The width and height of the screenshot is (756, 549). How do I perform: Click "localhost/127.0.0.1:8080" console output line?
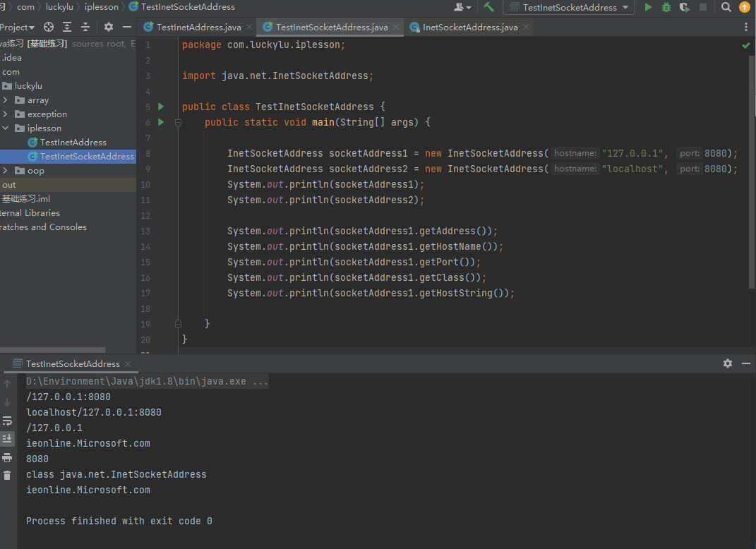(x=94, y=412)
